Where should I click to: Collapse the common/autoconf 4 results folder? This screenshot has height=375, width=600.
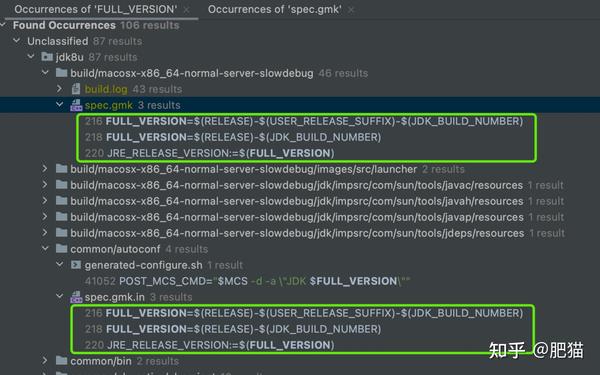(46, 249)
